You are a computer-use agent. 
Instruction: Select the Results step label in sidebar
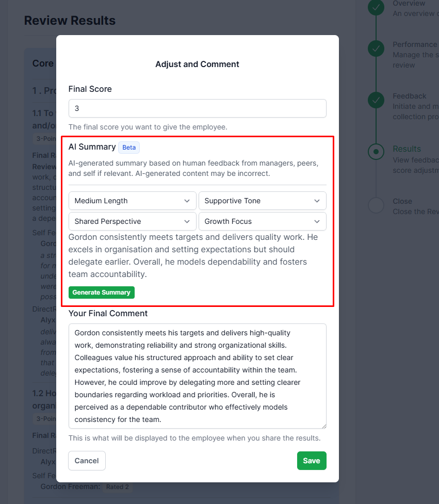[x=407, y=149]
